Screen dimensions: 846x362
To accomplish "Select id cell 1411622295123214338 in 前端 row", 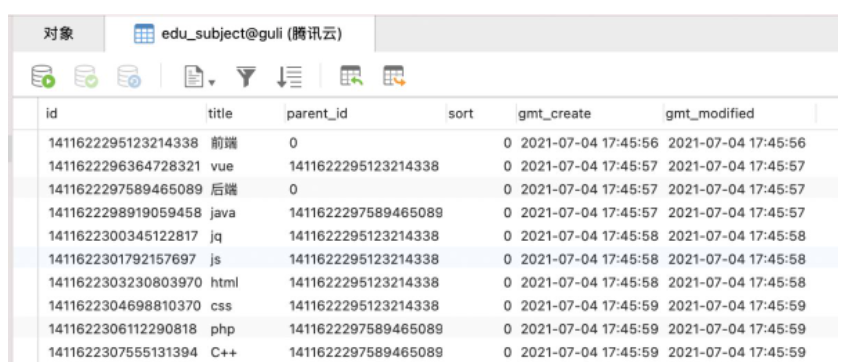I will point(124,143).
